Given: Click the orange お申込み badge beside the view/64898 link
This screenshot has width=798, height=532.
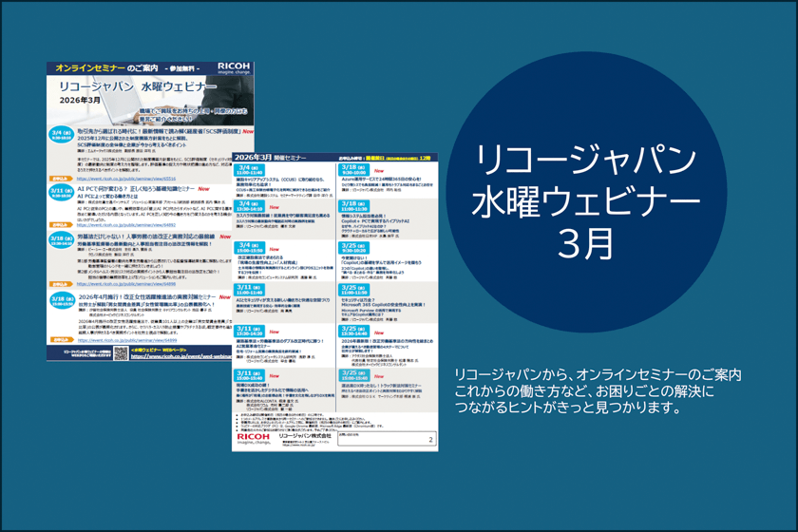Looking at the screenshot, I should click(61, 284).
